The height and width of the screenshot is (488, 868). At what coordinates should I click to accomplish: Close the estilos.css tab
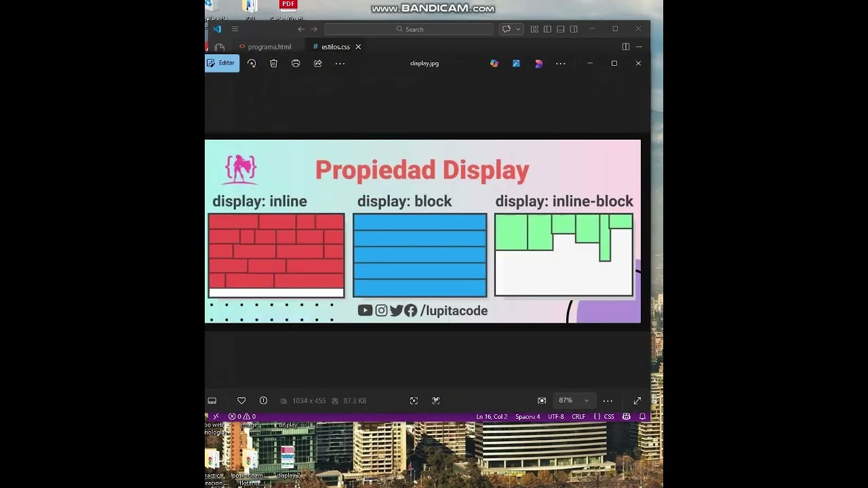[358, 47]
